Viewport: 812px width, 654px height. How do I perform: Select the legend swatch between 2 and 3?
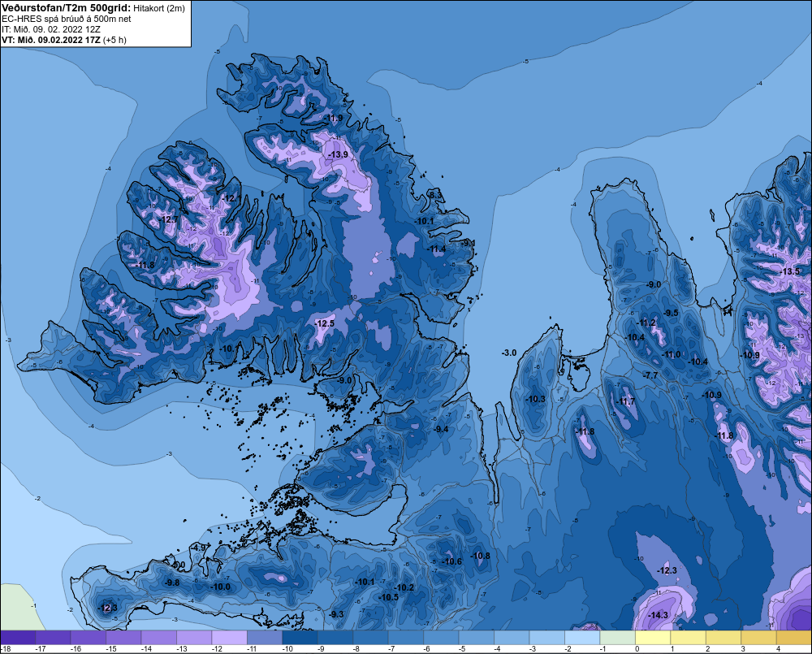click(723, 638)
